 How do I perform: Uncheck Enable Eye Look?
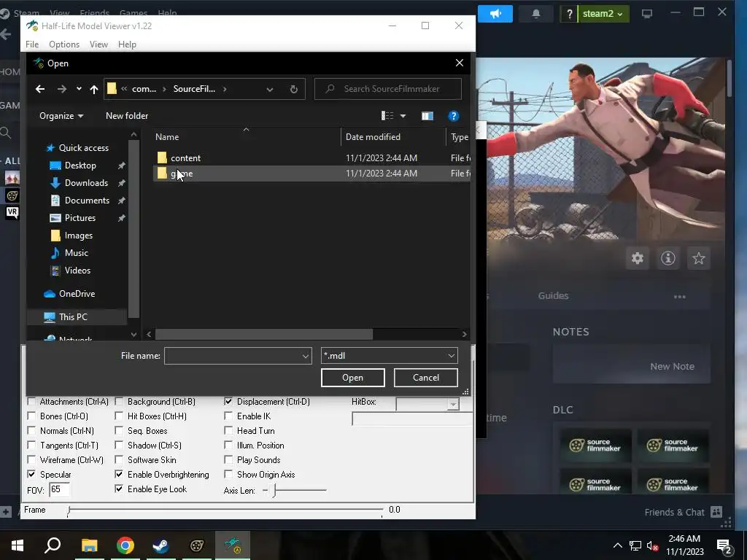pos(119,489)
